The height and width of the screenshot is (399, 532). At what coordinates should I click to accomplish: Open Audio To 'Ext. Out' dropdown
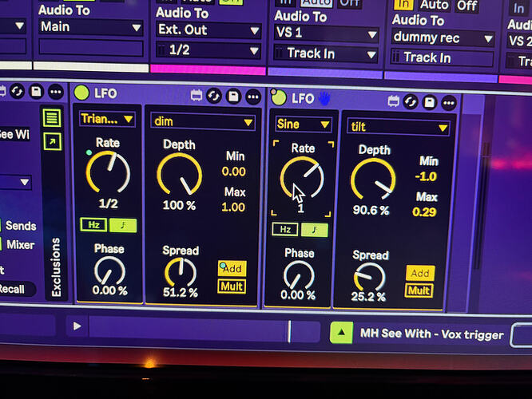208,30
